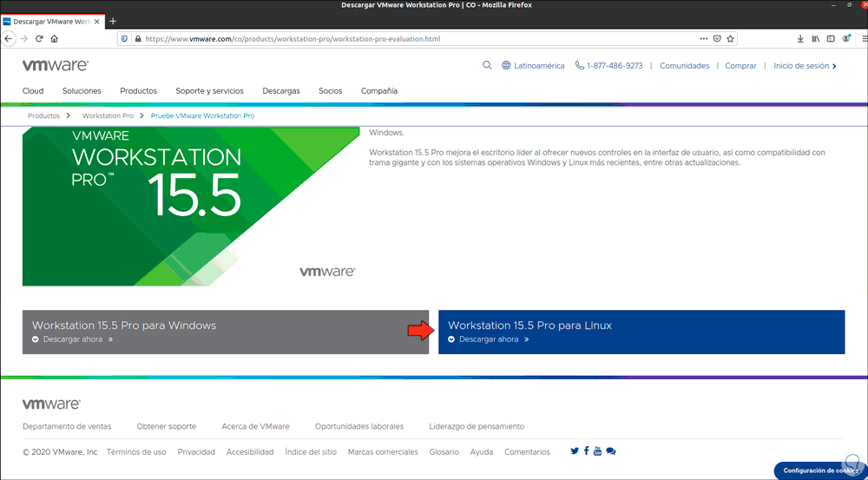Open the Comprar link
Screen dimensions: 868x480
point(740,65)
